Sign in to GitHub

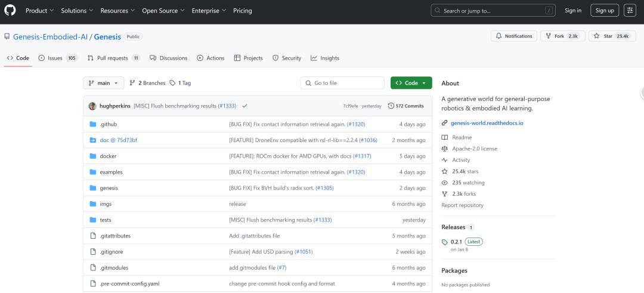(573, 10)
